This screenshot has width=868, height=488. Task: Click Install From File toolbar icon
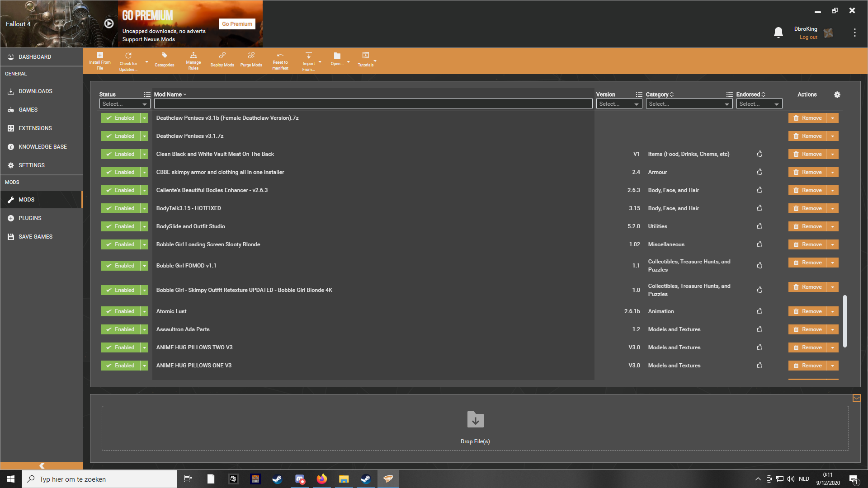[x=100, y=55]
